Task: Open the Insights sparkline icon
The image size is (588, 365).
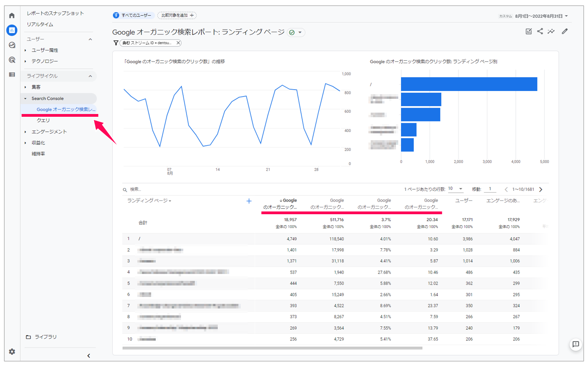Action: click(551, 31)
